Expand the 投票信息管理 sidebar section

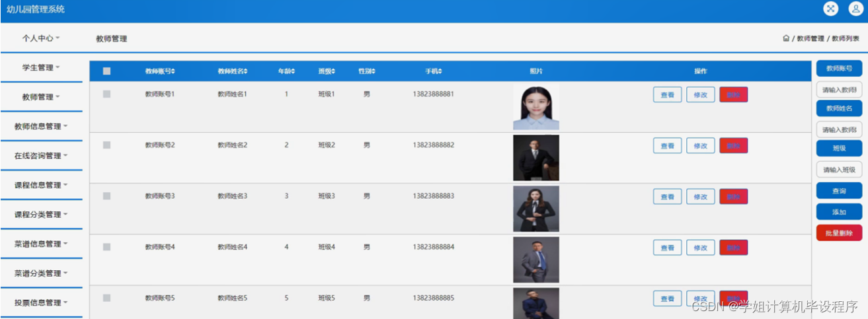[41, 302]
